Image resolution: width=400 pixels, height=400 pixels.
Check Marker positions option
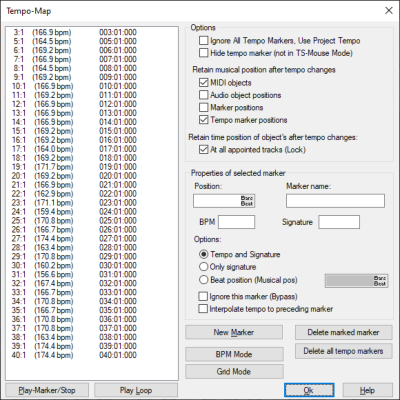203,107
